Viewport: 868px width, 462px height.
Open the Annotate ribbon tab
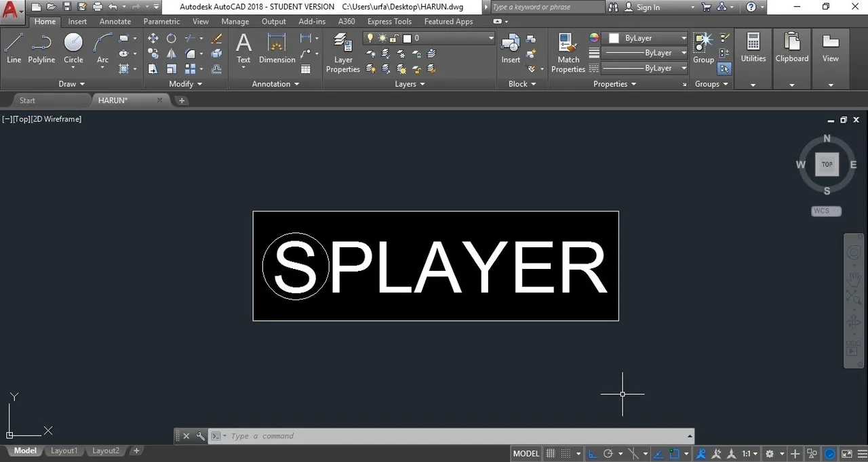point(115,22)
